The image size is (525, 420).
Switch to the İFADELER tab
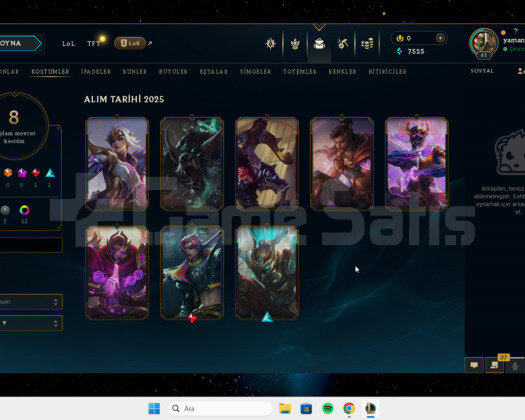click(96, 72)
